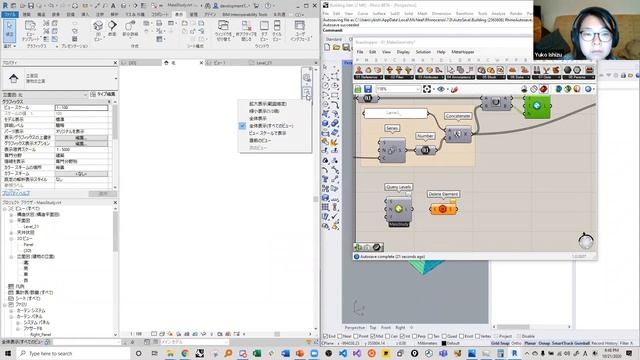This screenshot has height=360, width=640.
Task: Choose 全体表示 (Zoom to Fit) from context menu
Action: pyautogui.click(x=258, y=118)
